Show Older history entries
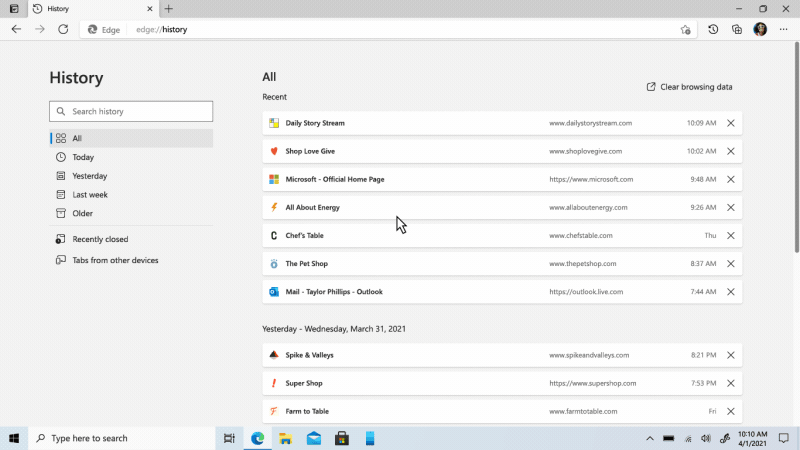 (x=131, y=213)
